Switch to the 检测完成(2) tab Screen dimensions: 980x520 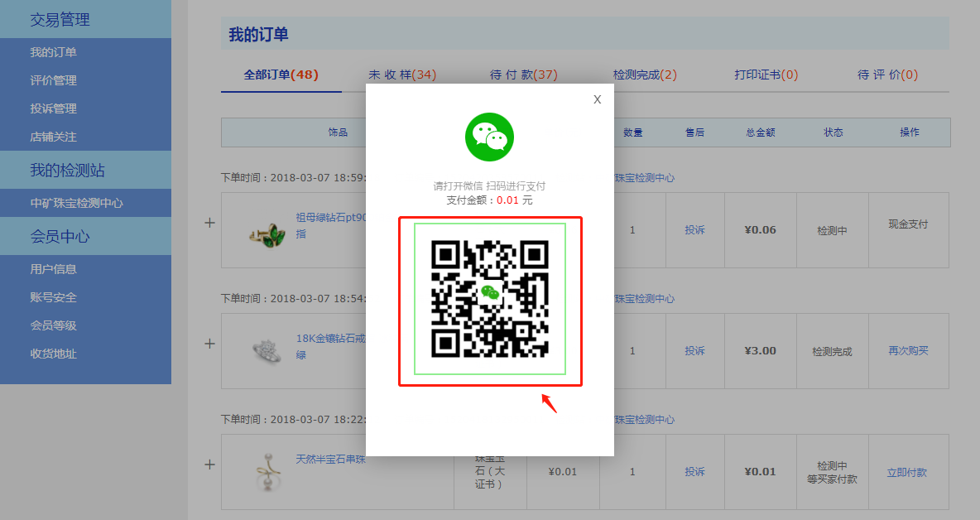click(645, 75)
